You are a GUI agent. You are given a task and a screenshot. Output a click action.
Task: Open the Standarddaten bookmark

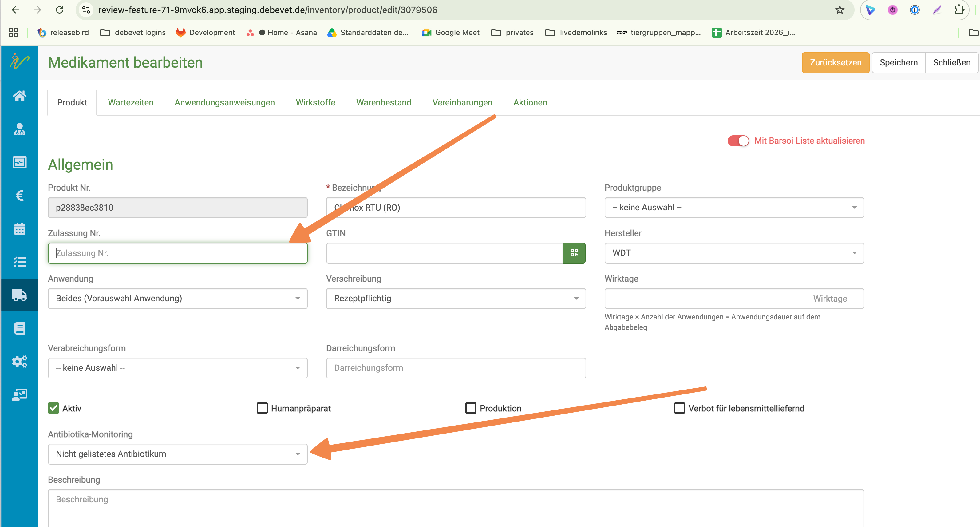[x=368, y=33]
